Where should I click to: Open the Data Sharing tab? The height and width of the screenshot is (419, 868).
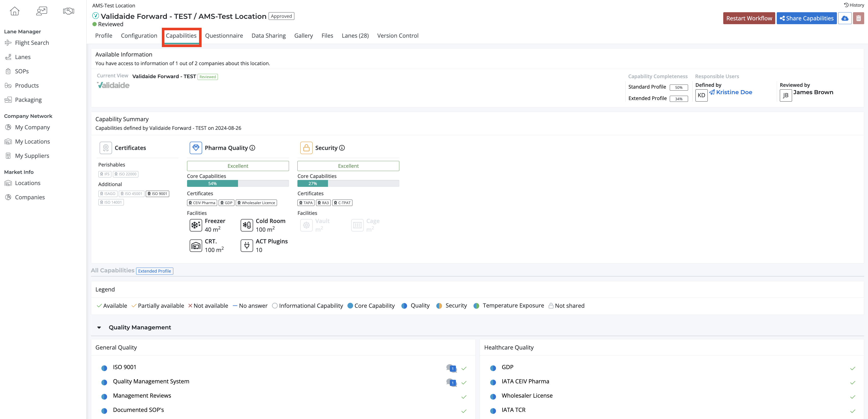(x=269, y=36)
